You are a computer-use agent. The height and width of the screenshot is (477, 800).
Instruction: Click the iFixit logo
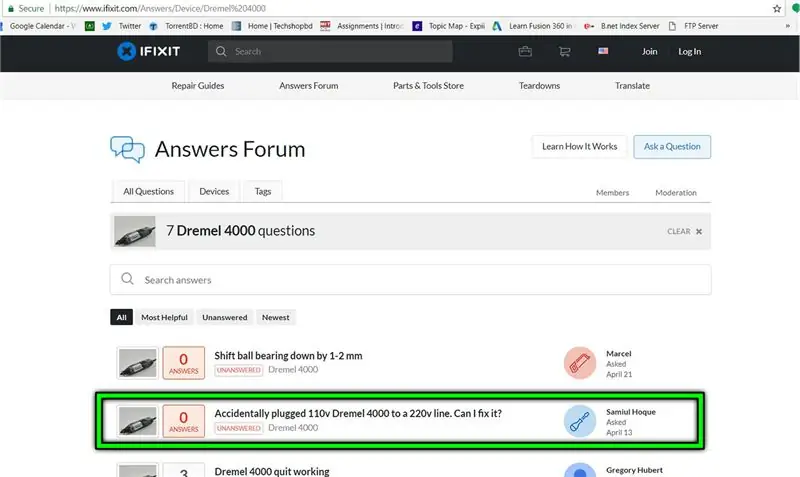pos(148,51)
